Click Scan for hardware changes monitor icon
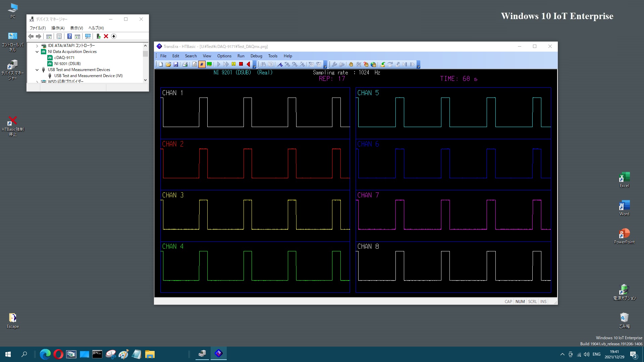 coord(88,36)
